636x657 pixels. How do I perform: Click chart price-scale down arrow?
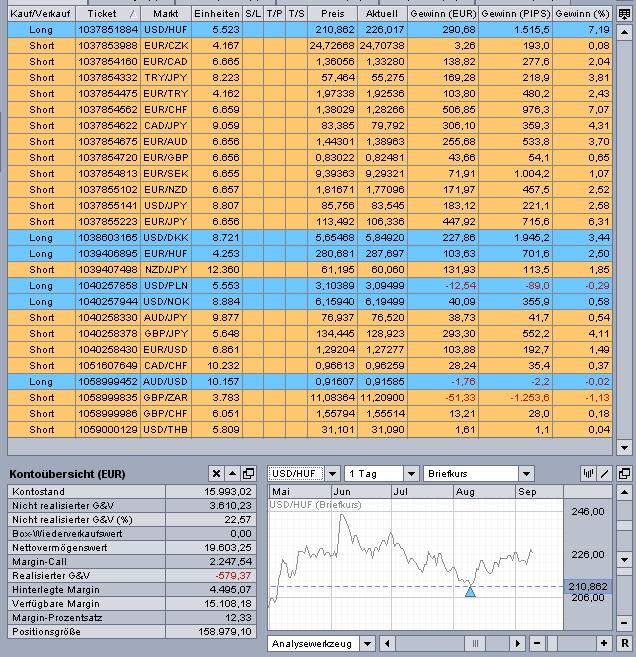624,560
